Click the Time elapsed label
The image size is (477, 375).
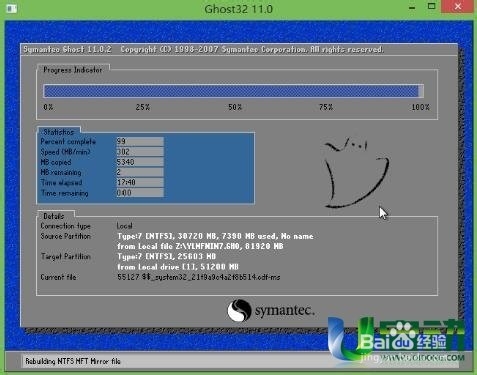[61, 183]
